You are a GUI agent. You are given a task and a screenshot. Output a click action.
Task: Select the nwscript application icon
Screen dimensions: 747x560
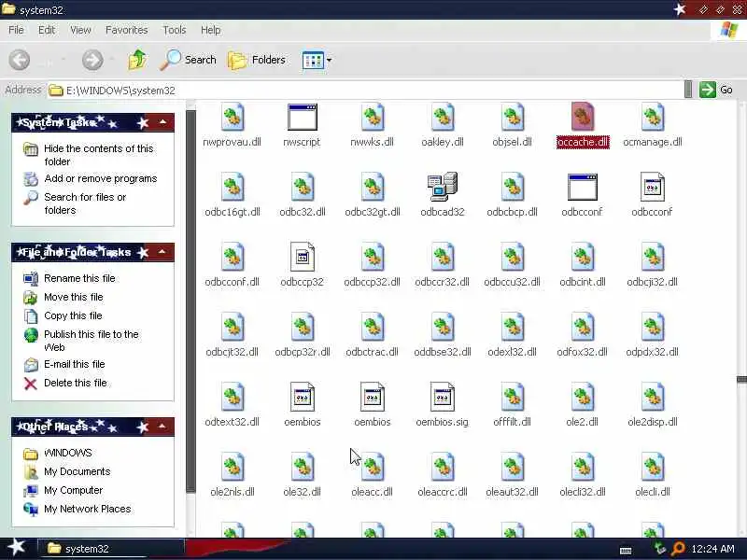click(302, 118)
